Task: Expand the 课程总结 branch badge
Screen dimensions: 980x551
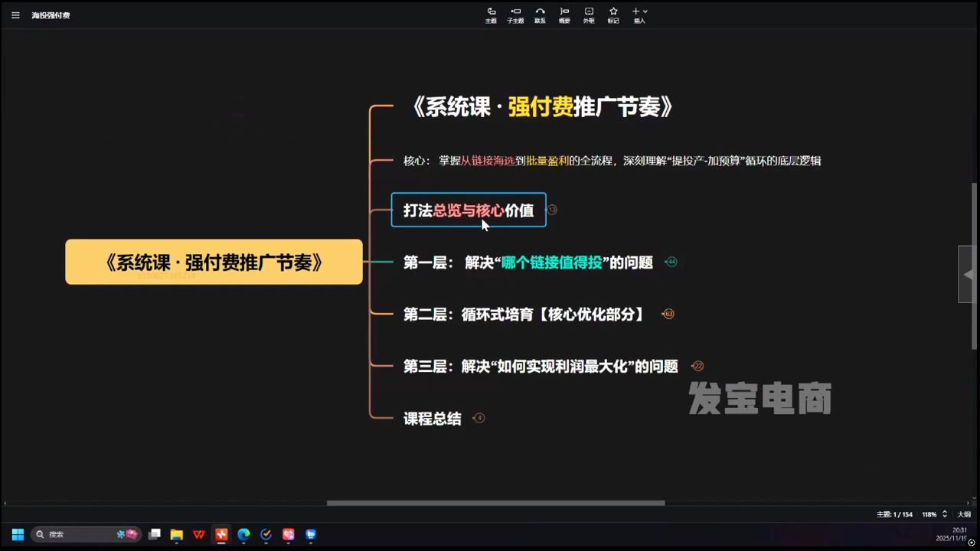Action: pos(479,418)
